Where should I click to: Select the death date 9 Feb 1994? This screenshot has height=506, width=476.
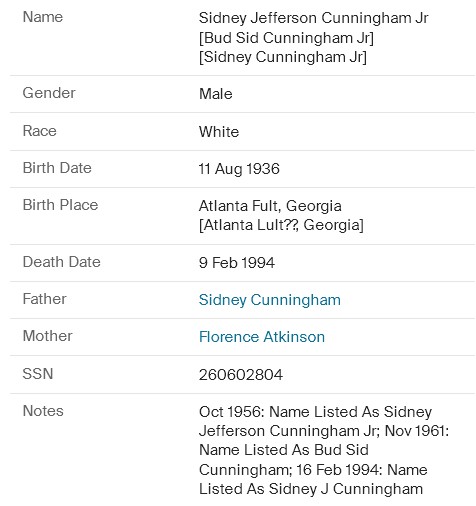pos(237,263)
